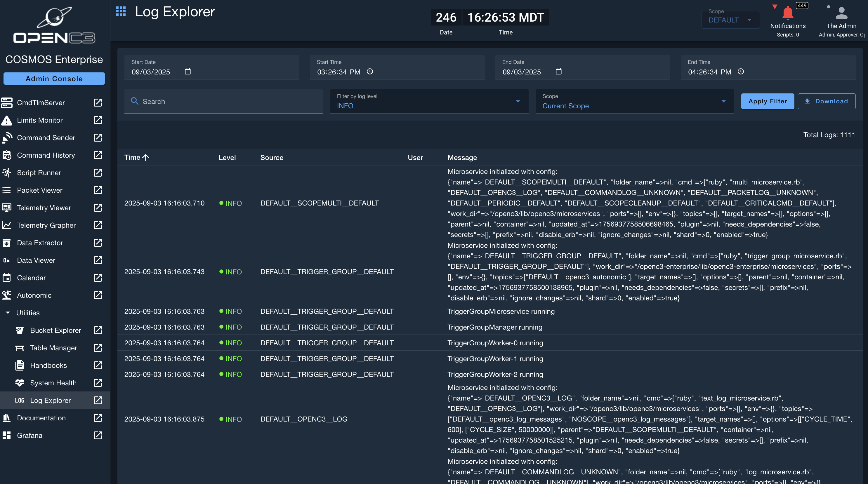Screen dimensions: 868x484
Task: Open Telemetry Viewer in new tab icon
Action: click(x=98, y=208)
